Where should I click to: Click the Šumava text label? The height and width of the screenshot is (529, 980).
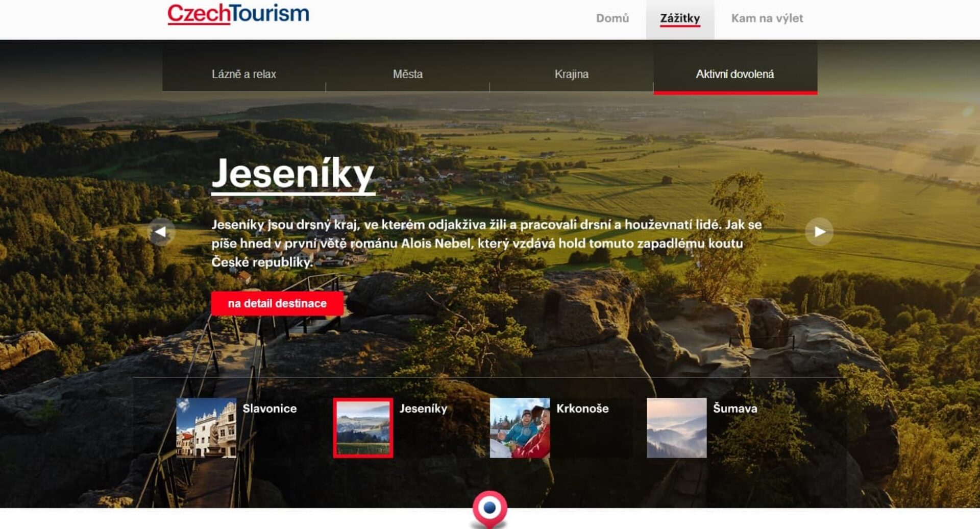735,408
